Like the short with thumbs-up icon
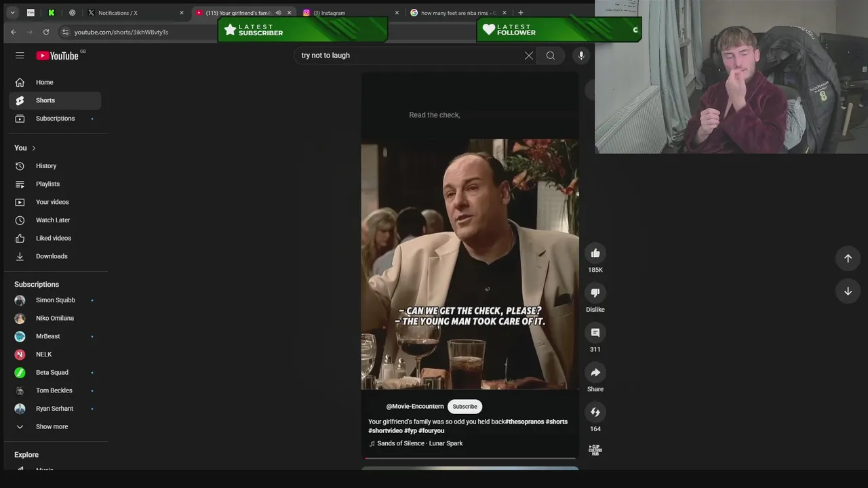 coord(595,253)
